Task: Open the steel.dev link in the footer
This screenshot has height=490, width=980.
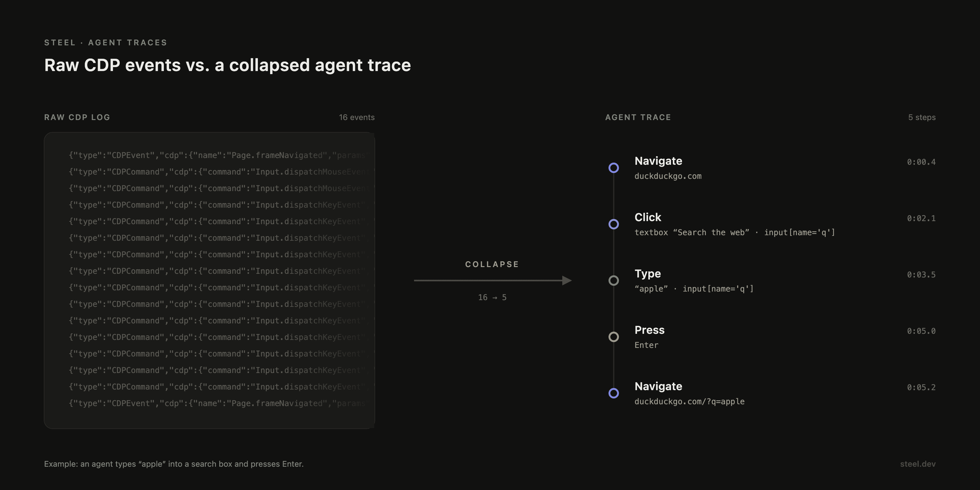Action: [x=918, y=464]
